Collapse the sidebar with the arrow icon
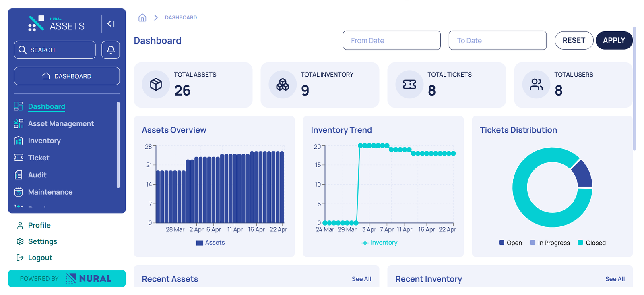This screenshot has width=644, height=295. [111, 24]
